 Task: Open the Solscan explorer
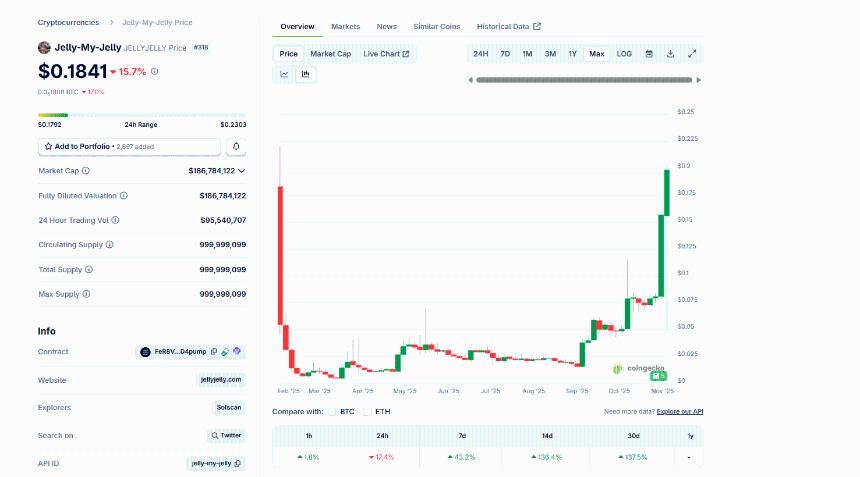229,407
